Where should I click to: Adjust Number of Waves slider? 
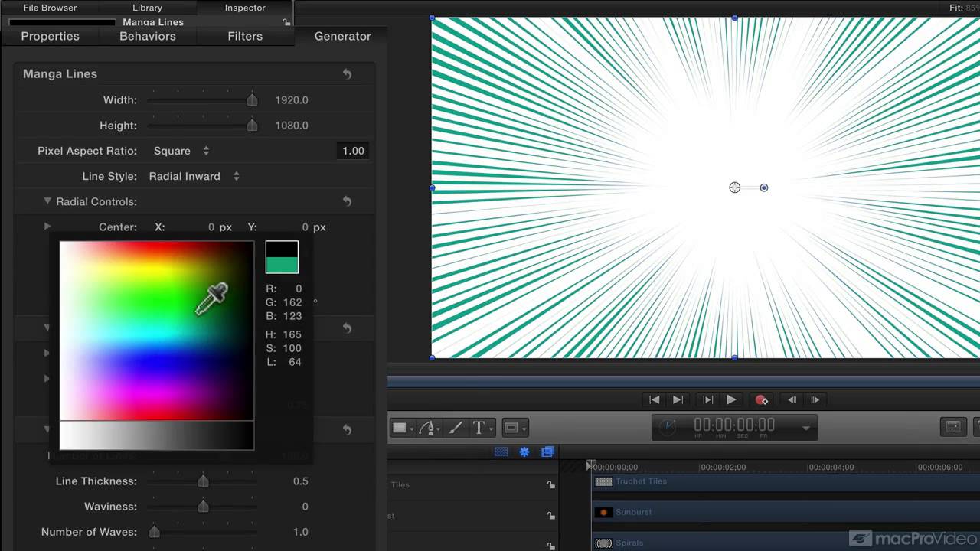154,532
